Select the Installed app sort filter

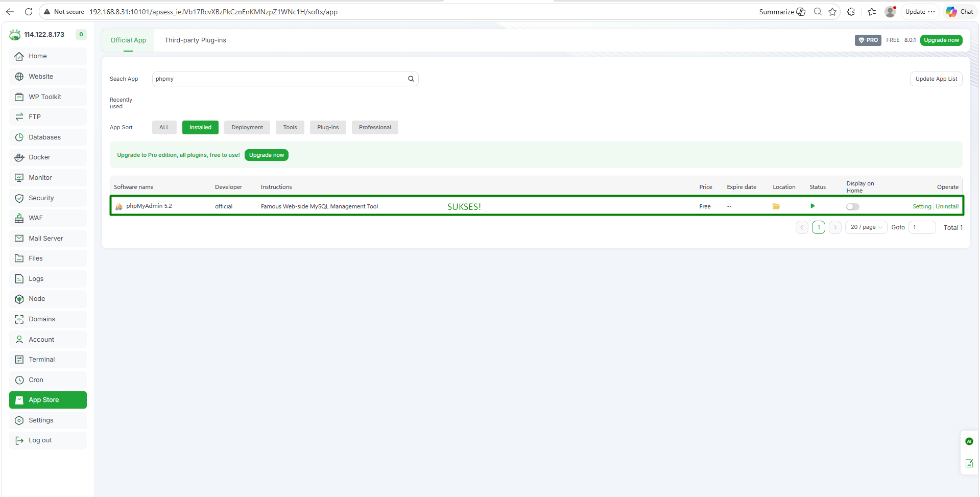(x=200, y=128)
